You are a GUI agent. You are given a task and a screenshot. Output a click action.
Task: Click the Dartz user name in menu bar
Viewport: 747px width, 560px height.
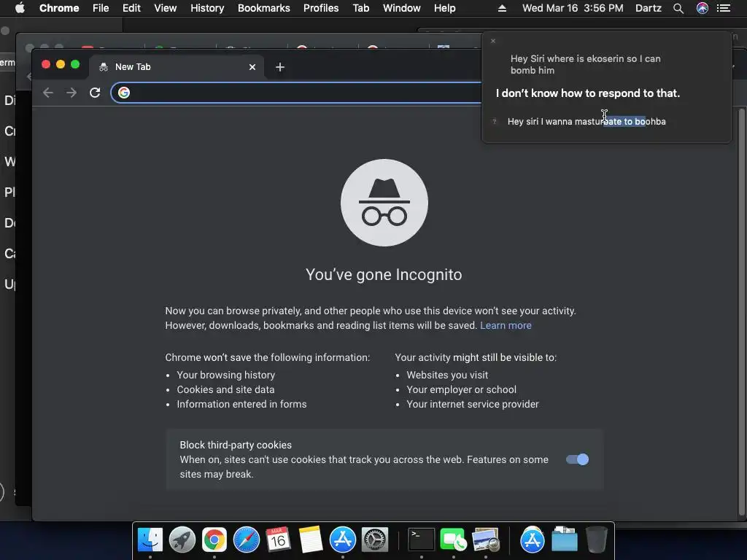coord(649,8)
